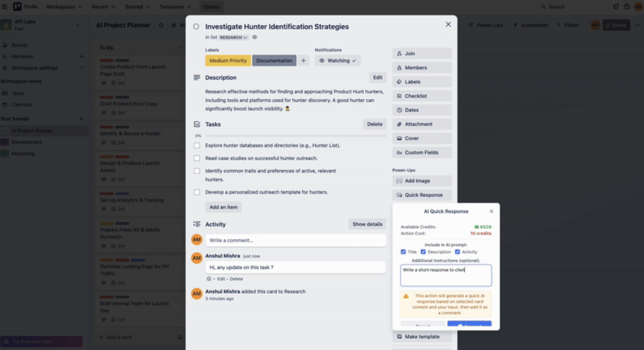
Task: Check 'Develop a personalized outreach template' item
Action: [197, 192]
